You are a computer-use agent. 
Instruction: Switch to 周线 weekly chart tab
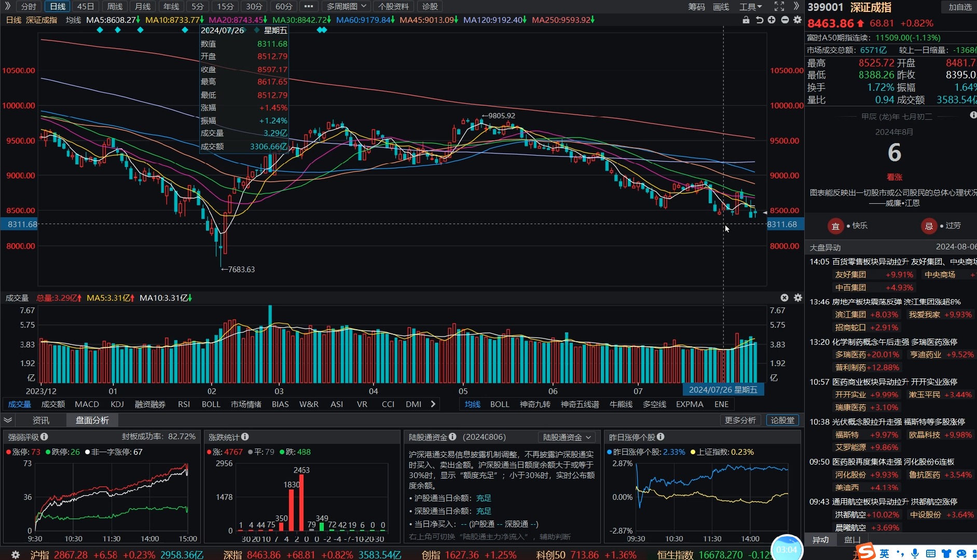[115, 6]
